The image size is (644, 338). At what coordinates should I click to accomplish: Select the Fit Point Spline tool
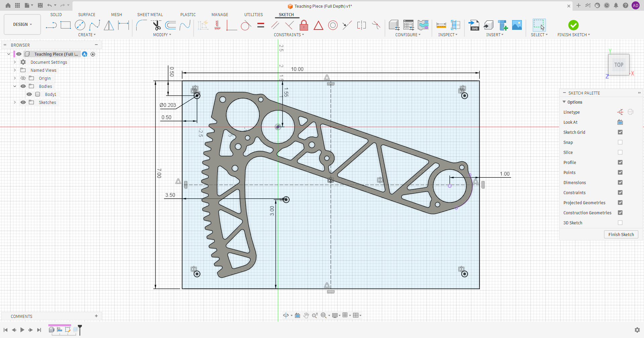pos(95,25)
